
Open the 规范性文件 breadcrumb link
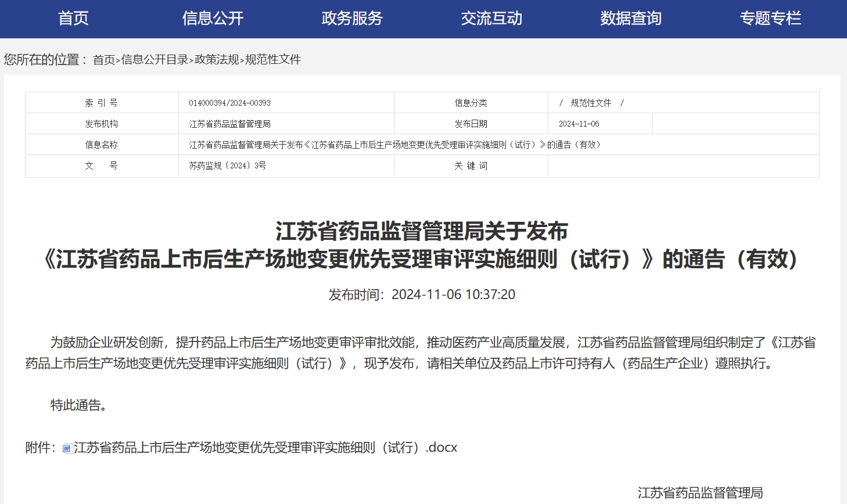pyautogui.click(x=273, y=60)
